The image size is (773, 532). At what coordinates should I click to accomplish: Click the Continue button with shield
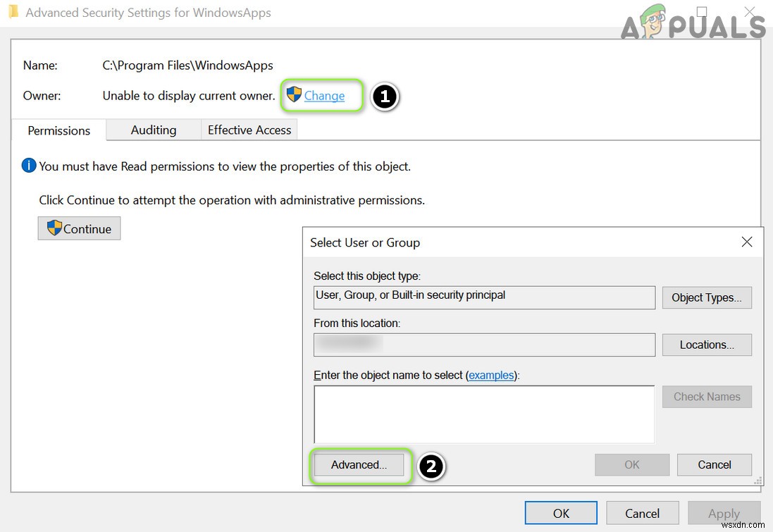tap(79, 228)
